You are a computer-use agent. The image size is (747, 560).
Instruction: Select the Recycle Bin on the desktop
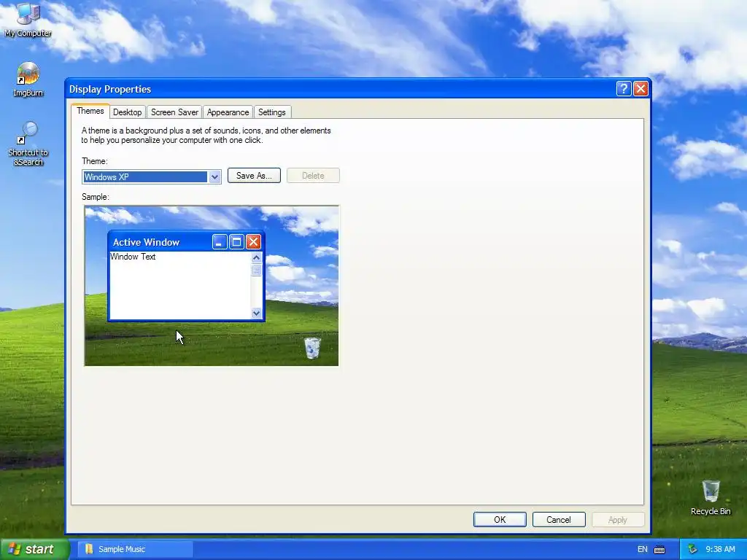pos(711,497)
